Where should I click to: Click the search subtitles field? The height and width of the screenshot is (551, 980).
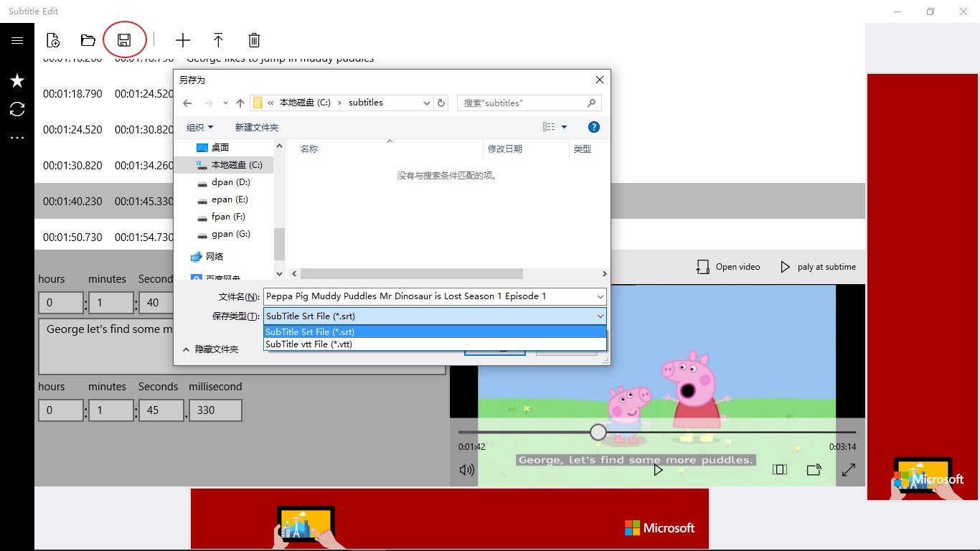coord(529,103)
